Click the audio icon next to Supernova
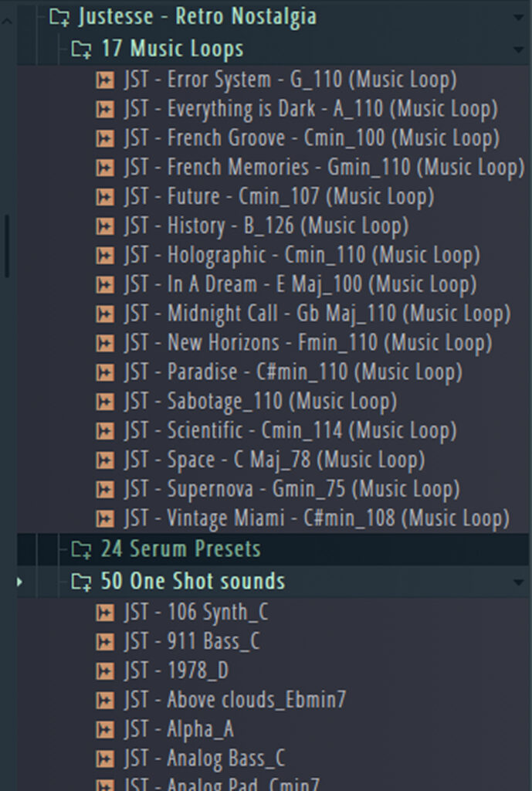Image resolution: width=532 pixels, height=791 pixels. point(104,489)
